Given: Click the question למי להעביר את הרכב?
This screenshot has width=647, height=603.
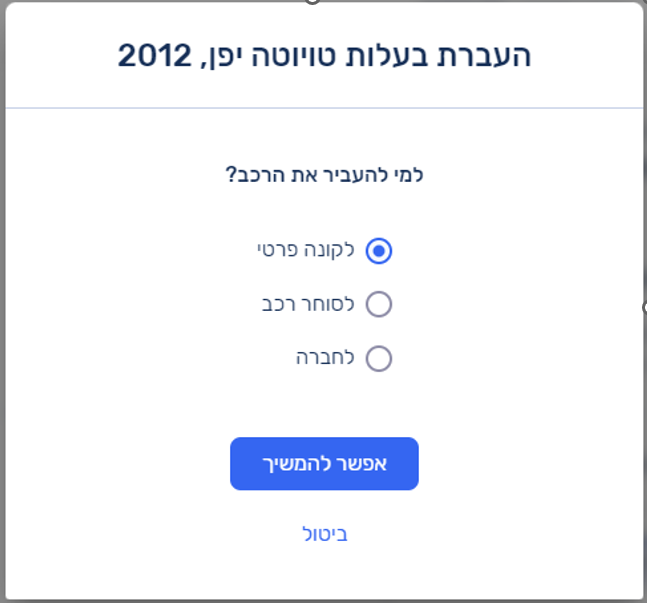Looking at the screenshot, I should click(325, 174).
